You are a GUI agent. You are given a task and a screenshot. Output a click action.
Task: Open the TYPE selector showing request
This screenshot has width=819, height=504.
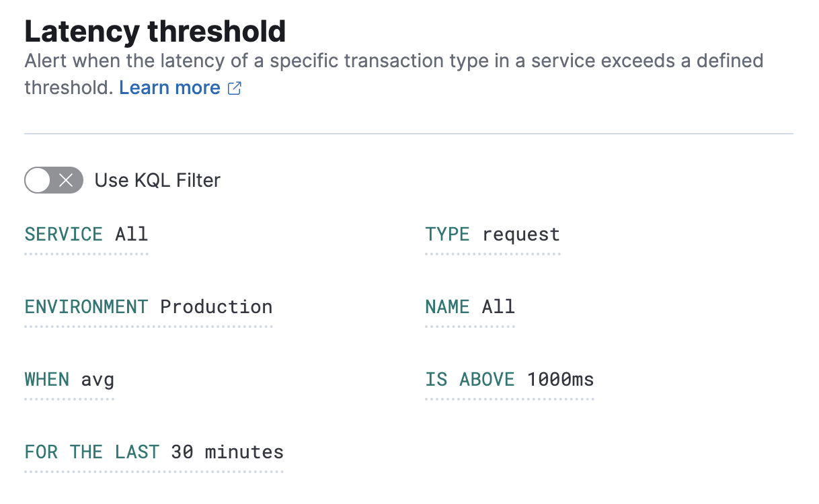pos(520,234)
